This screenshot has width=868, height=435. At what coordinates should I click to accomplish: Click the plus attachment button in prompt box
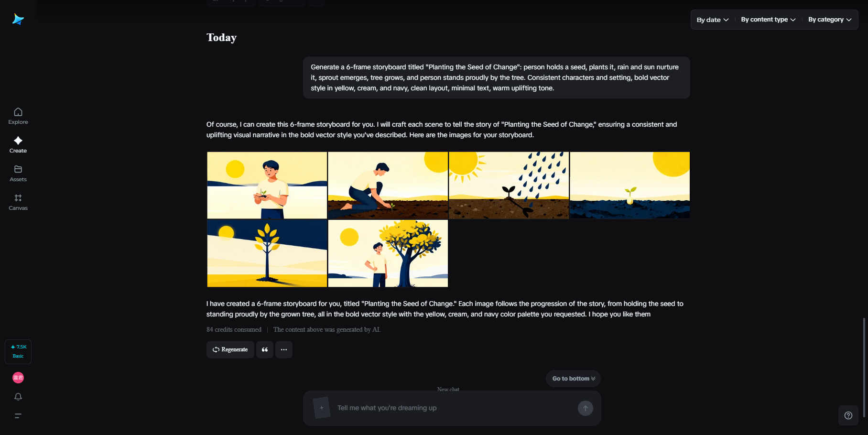pyautogui.click(x=322, y=408)
